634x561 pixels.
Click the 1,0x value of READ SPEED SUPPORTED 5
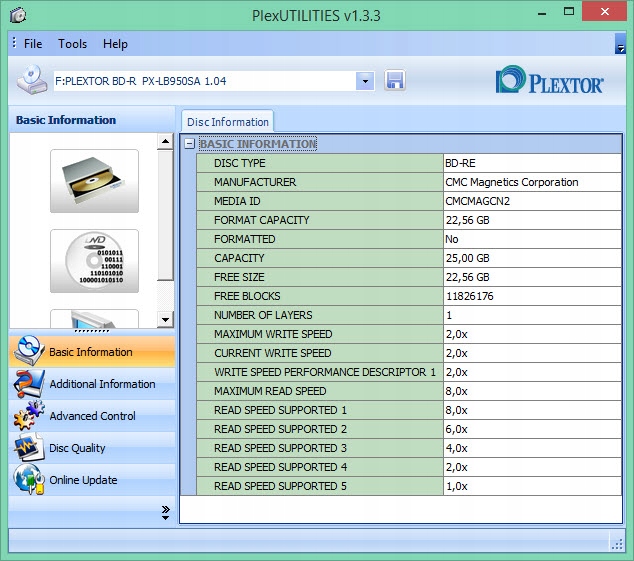[533, 486]
